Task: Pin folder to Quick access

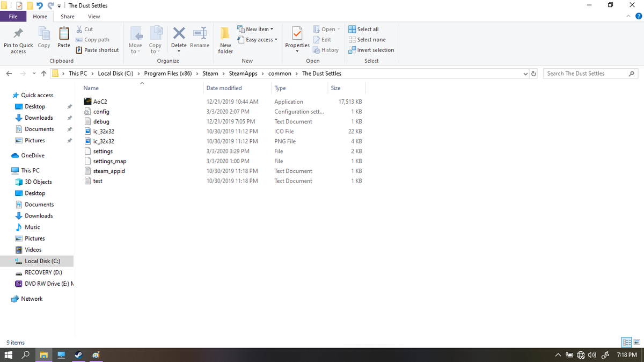Action: [18, 40]
